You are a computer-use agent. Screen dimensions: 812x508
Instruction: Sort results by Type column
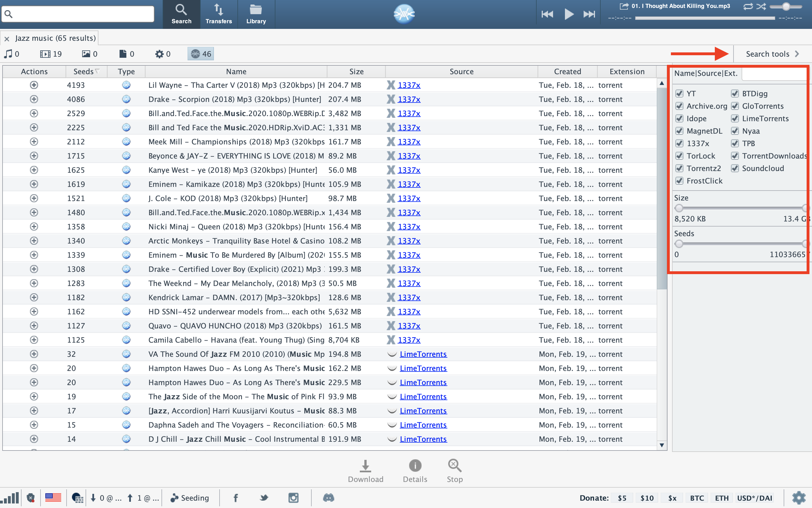tap(126, 72)
